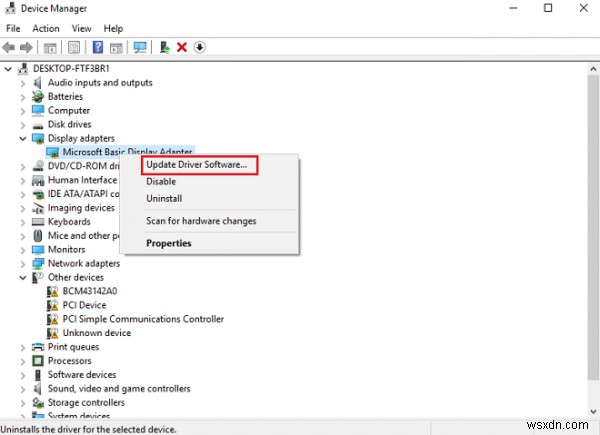Choose Disable in the context menu
600x435 pixels.
(161, 182)
